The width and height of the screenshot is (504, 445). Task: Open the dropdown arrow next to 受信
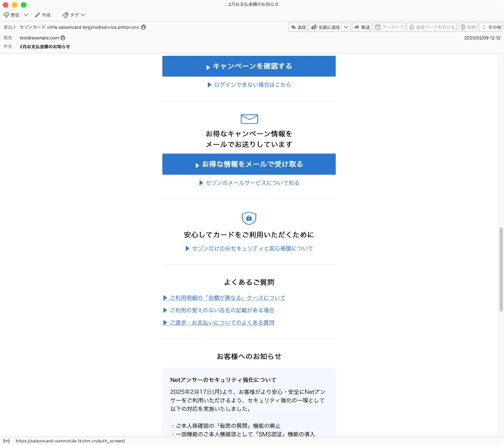26,15
